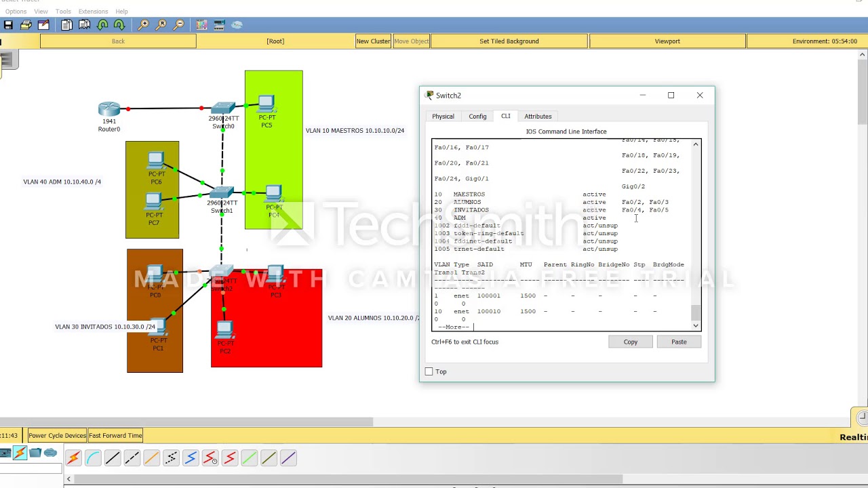Choose the purple USB cable icon
868x488 pixels.
point(288,458)
